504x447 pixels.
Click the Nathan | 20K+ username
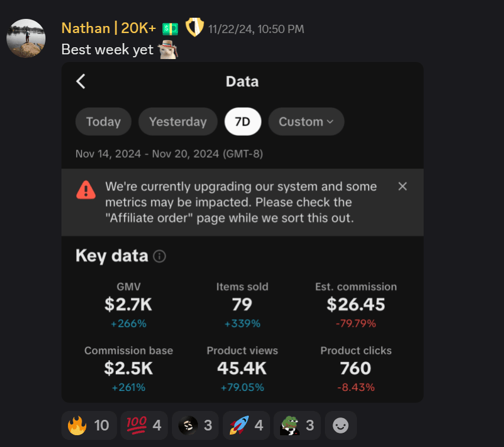coord(108,28)
